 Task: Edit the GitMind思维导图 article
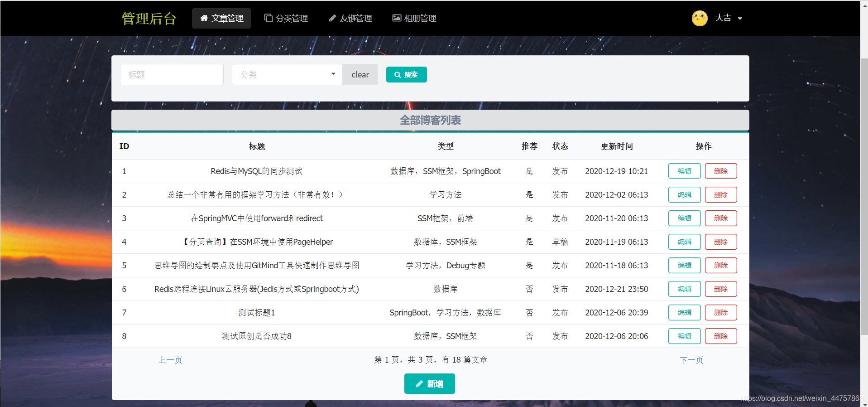684,265
